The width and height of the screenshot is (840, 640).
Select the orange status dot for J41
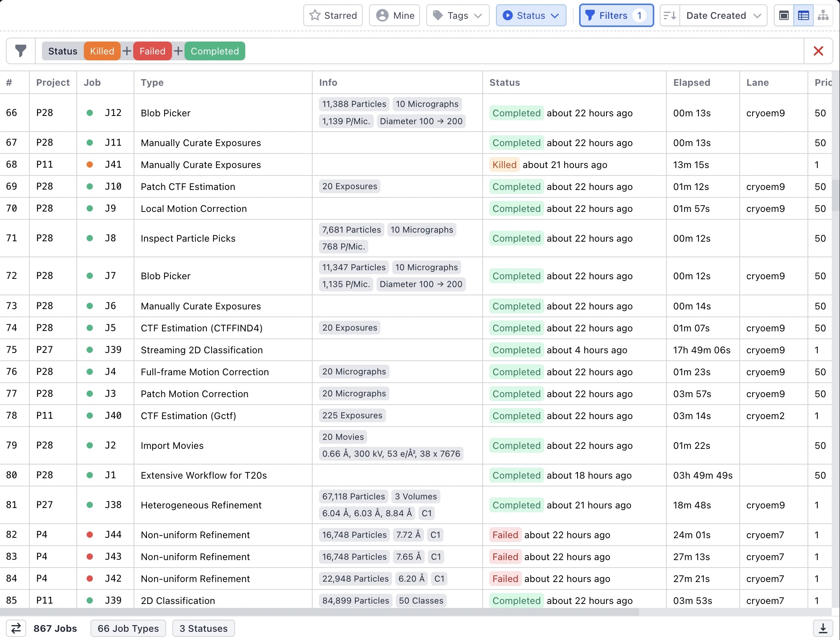coord(90,165)
